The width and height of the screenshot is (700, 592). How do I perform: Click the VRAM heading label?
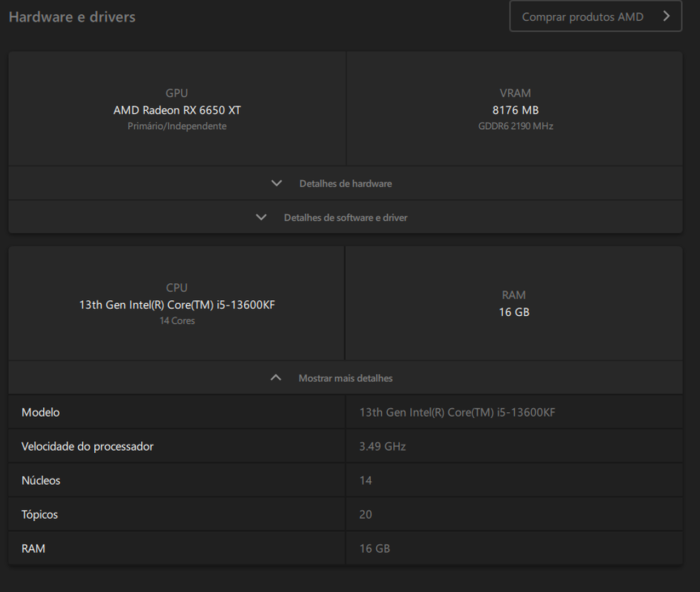tap(515, 93)
